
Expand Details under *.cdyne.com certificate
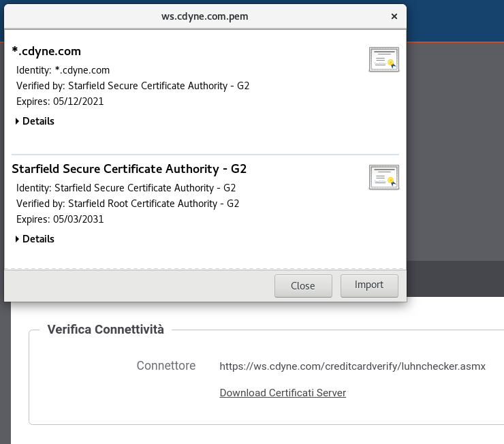click(35, 121)
